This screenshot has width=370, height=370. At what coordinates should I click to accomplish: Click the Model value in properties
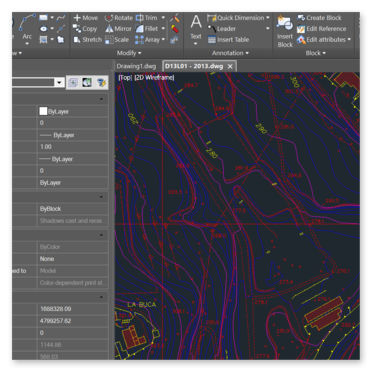(x=48, y=271)
